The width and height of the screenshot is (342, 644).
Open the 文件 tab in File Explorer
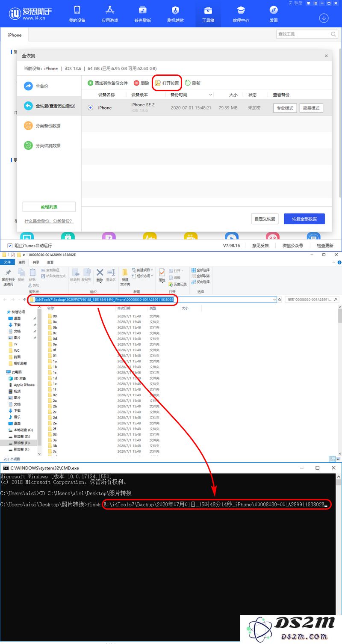point(7,262)
